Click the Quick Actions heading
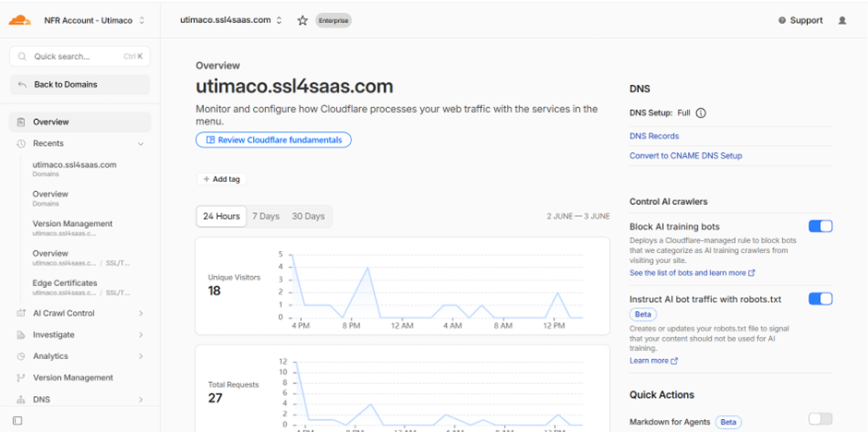 pos(661,395)
